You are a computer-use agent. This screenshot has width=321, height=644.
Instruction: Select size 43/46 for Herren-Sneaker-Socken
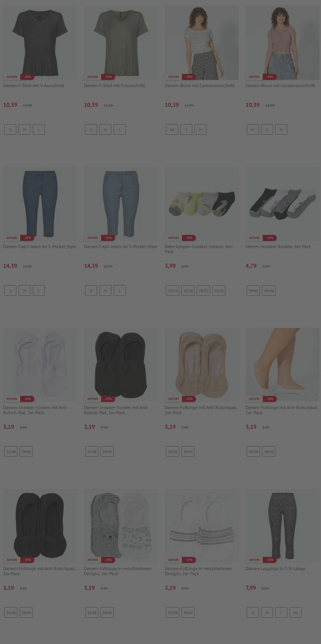(269, 291)
